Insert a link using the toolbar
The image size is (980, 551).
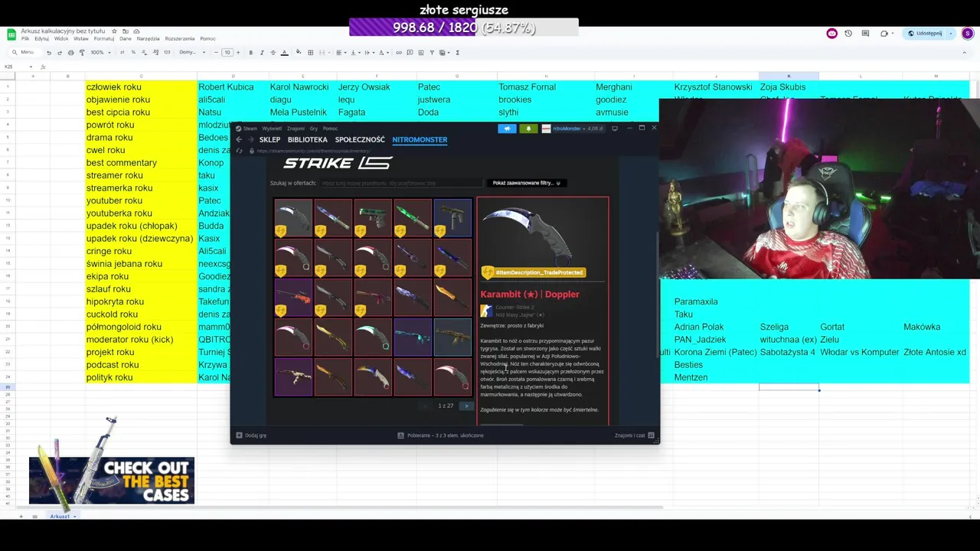pyautogui.click(x=399, y=52)
